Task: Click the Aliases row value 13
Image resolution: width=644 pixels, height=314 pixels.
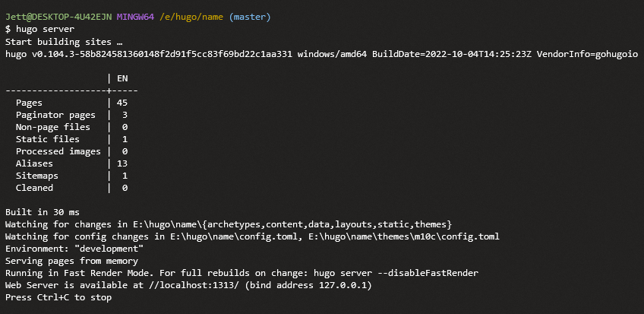Action: (x=122, y=163)
